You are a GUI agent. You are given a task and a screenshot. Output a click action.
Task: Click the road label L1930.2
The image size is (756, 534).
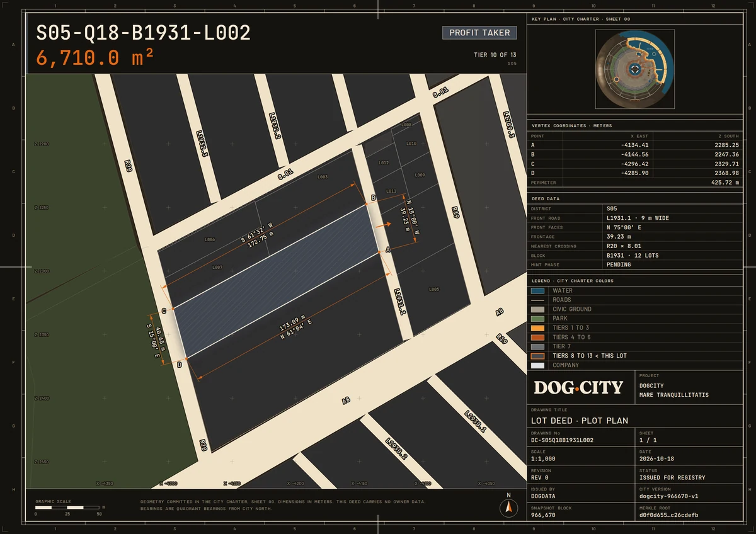pos(397,448)
